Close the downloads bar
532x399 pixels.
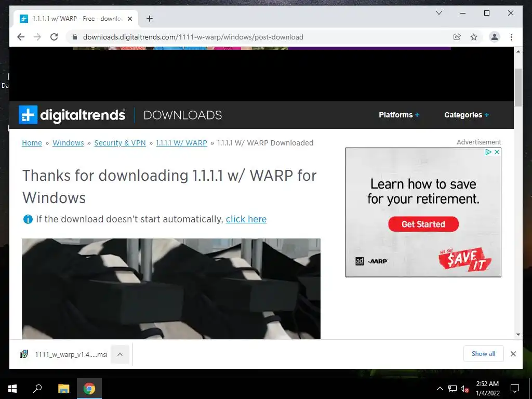513,354
